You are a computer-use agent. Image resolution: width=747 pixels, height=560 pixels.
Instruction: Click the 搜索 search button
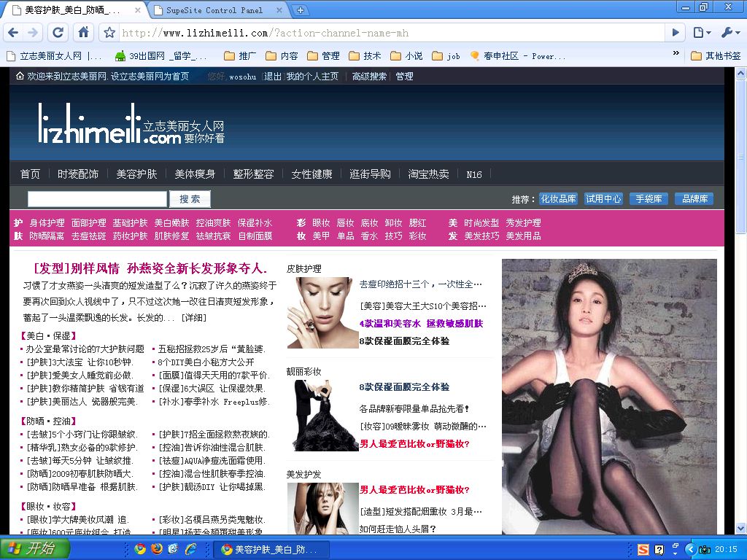pos(190,199)
